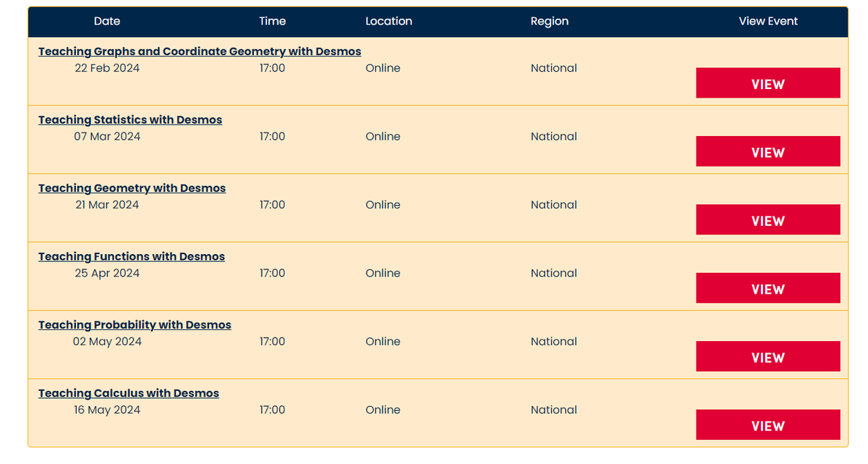The height and width of the screenshot is (464, 868).
Task: Open the Teaching Geometry with Desmos link
Action: pos(132,187)
